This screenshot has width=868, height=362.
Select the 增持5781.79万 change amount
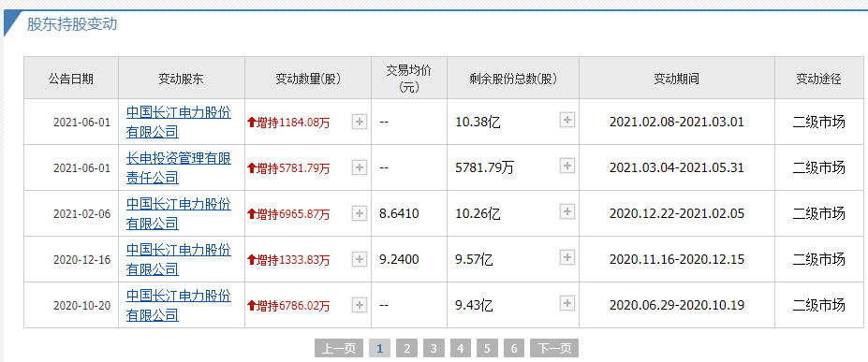coord(288,168)
